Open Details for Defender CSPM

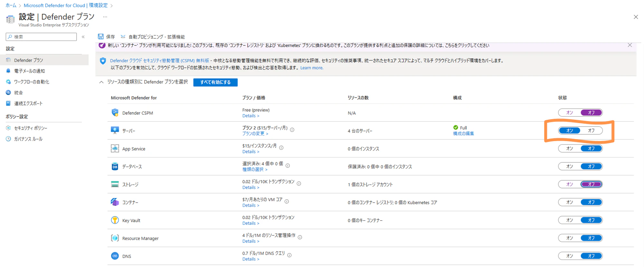[251, 116]
